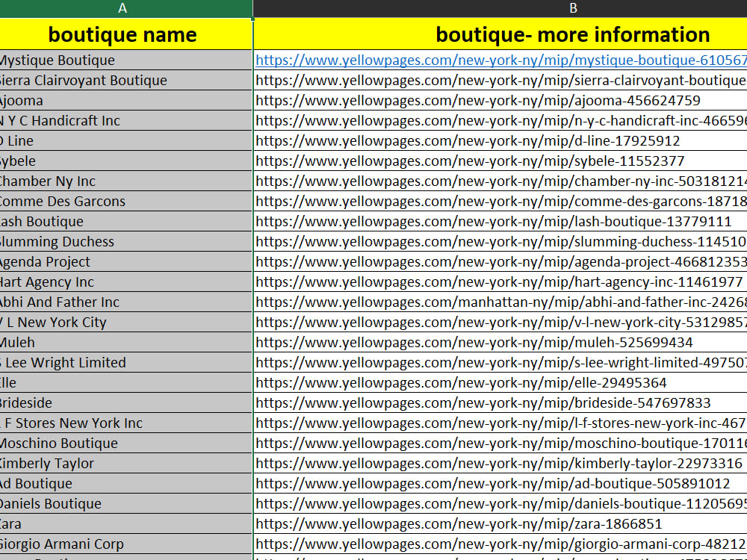Select the Moschino Boutique cell
The height and width of the screenshot is (560, 747).
pos(125,443)
